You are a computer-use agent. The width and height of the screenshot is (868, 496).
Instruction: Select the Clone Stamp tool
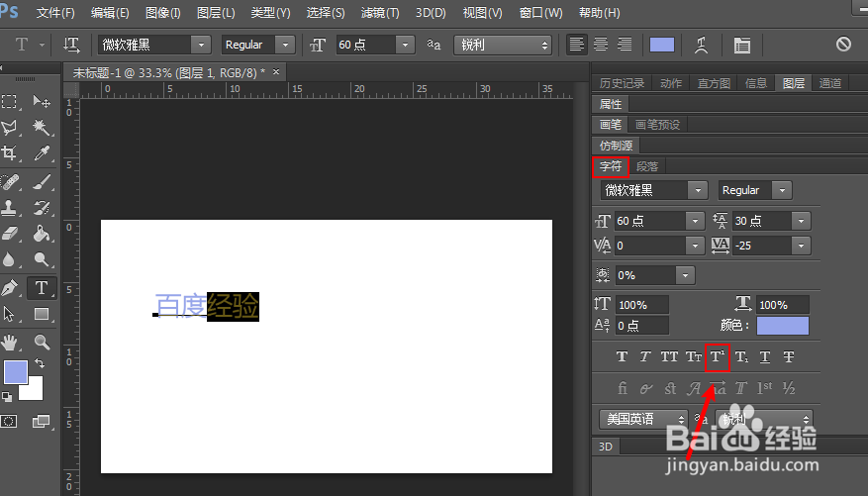pyautogui.click(x=10, y=208)
